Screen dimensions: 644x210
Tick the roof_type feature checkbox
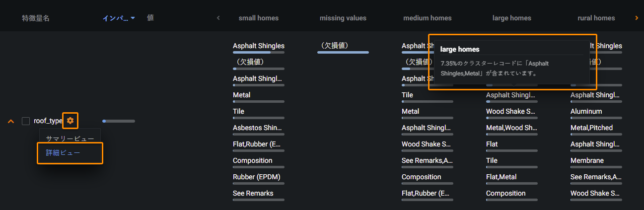click(x=26, y=121)
